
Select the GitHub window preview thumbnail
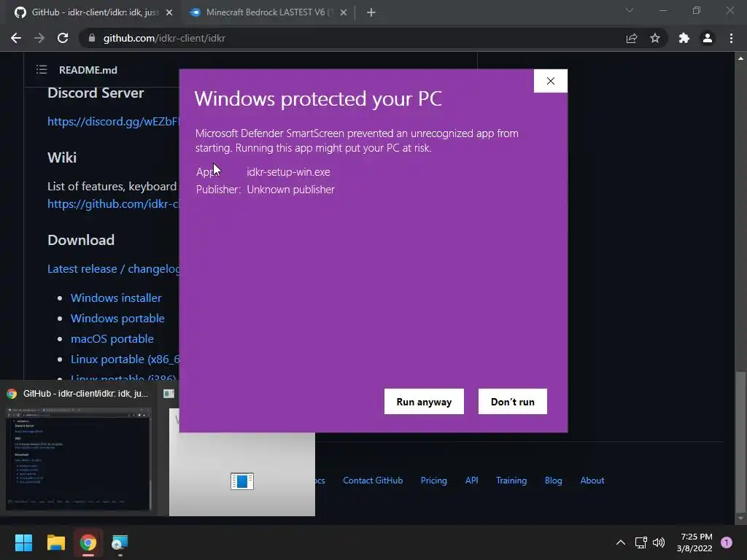point(79,459)
